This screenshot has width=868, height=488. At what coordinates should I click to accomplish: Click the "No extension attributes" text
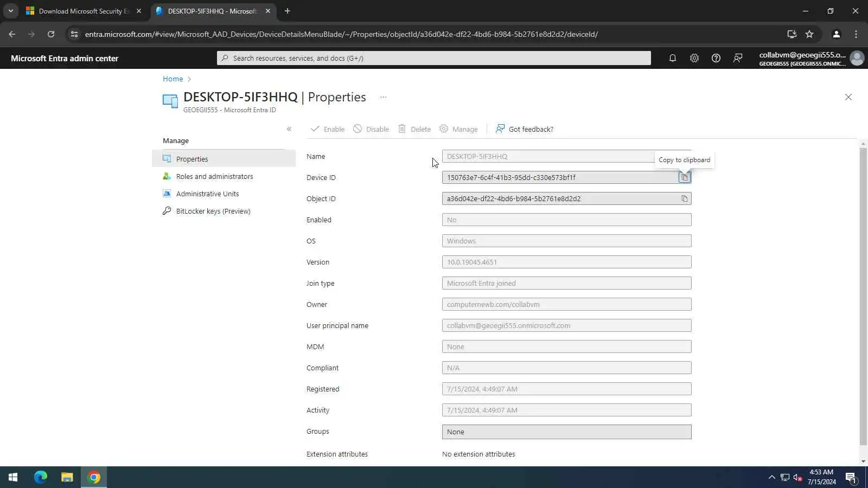478,454
